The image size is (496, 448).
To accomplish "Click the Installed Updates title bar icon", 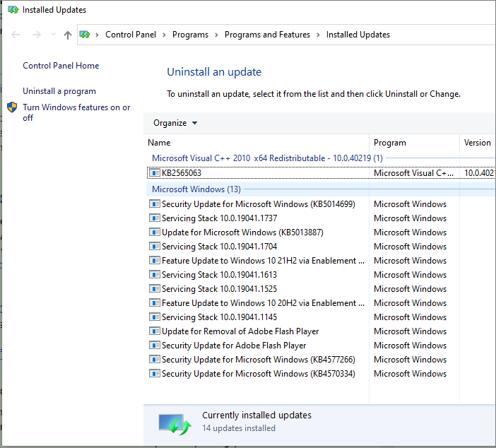I will pos(12,11).
